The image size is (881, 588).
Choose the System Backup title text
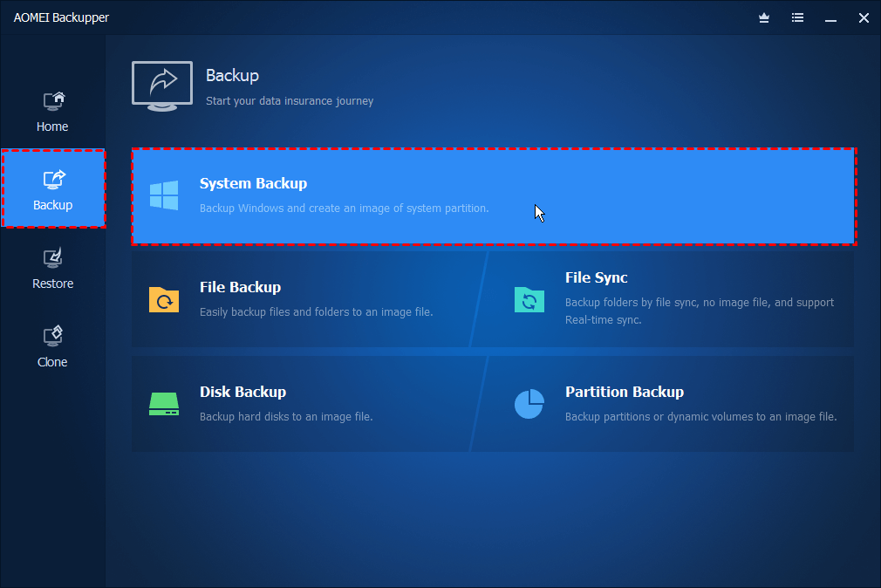[253, 184]
